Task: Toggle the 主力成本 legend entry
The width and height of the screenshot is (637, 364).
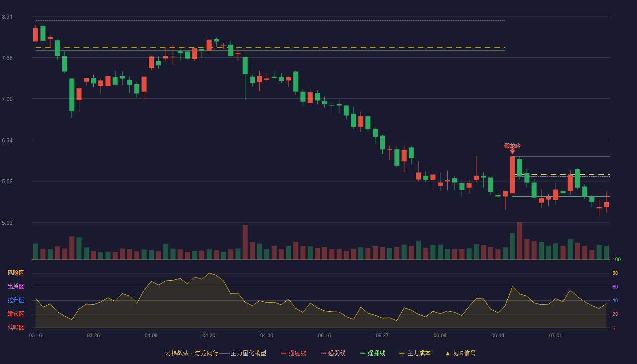Action: (x=415, y=353)
